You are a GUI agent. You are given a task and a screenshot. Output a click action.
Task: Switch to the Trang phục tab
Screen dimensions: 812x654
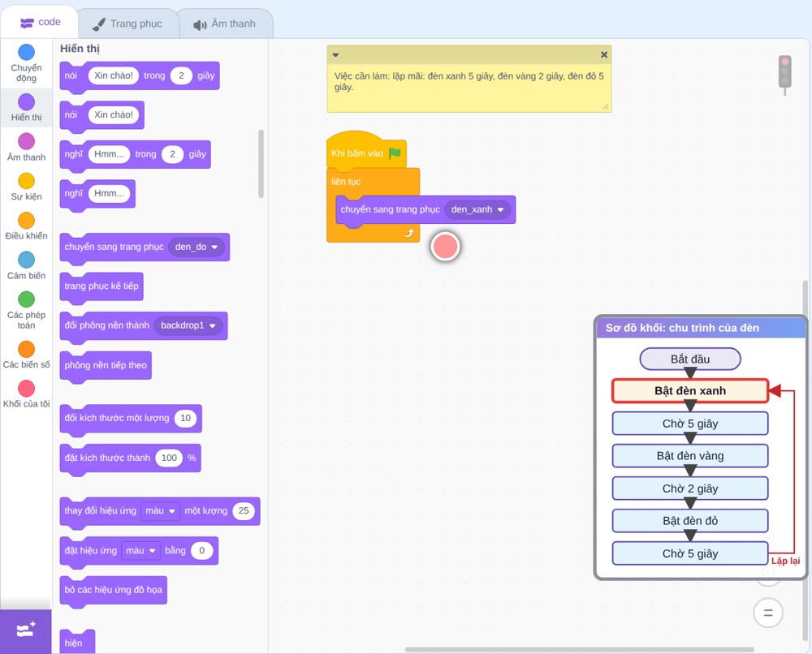click(x=127, y=24)
